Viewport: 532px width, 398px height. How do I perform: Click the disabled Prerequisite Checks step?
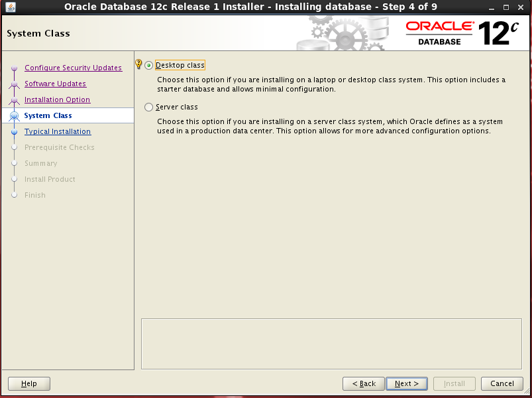coord(60,147)
